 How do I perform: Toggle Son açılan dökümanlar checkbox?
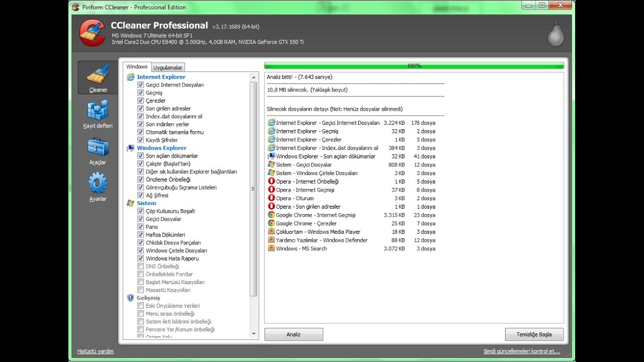tap(141, 156)
